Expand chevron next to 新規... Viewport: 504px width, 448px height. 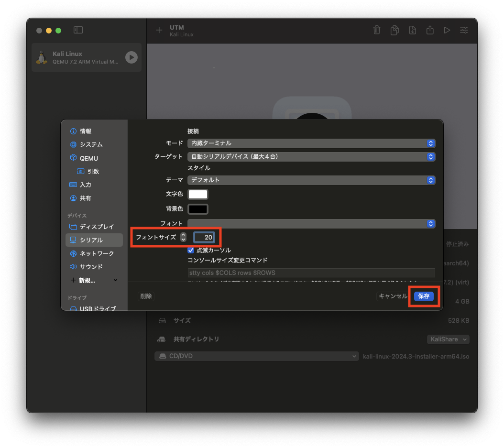(x=115, y=280)
